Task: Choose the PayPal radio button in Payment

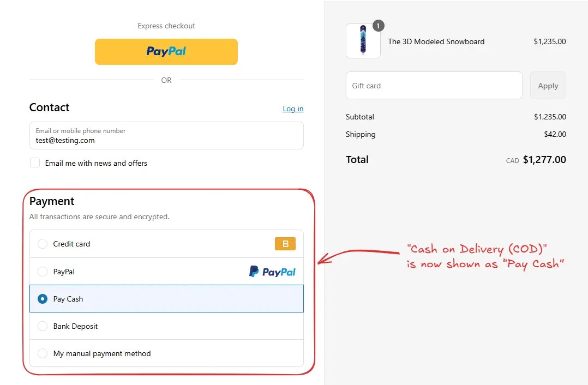Action: (x=43, y=272)
